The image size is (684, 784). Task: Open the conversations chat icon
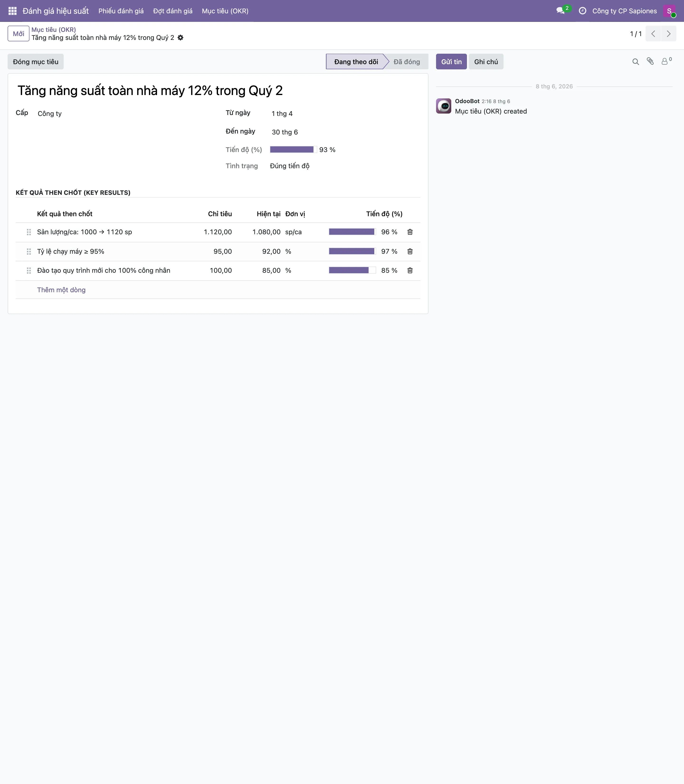point(561,11)
